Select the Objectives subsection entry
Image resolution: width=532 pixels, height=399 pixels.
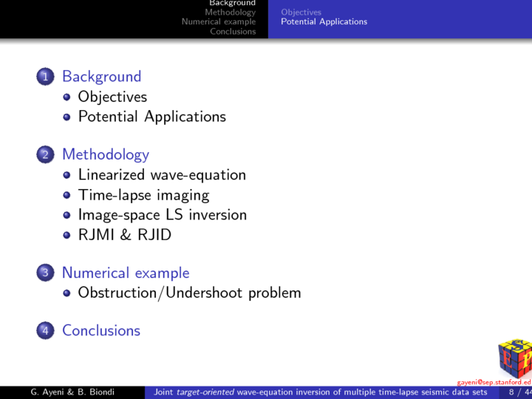point(112,97)
